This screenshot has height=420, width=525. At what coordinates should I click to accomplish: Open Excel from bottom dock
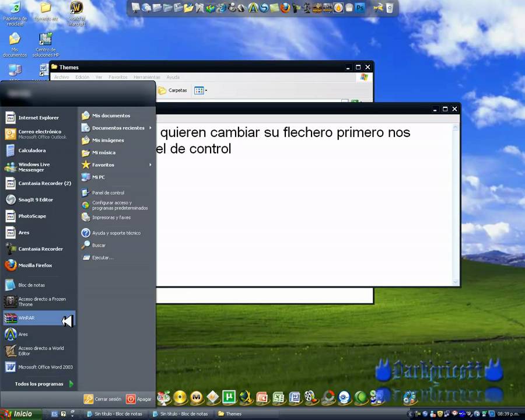pos(279,398)
